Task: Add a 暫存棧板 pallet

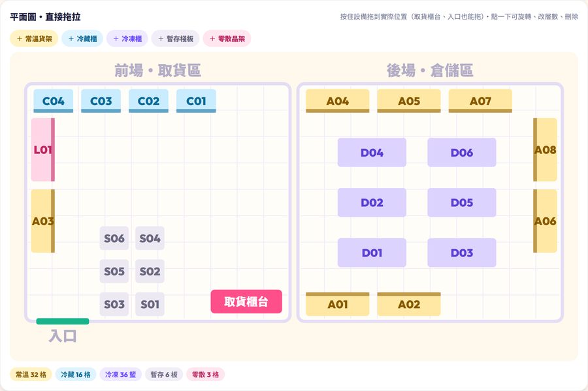Action: (176, 39)
